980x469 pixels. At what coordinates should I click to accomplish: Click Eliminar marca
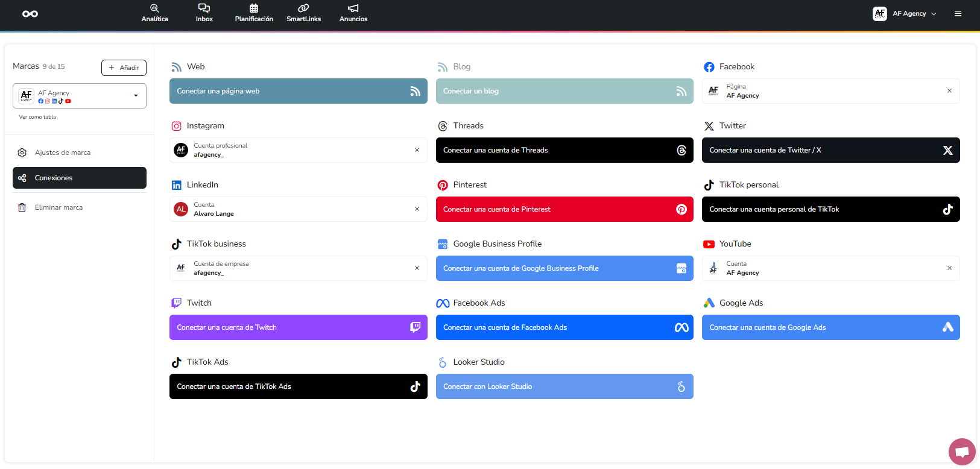80,207
